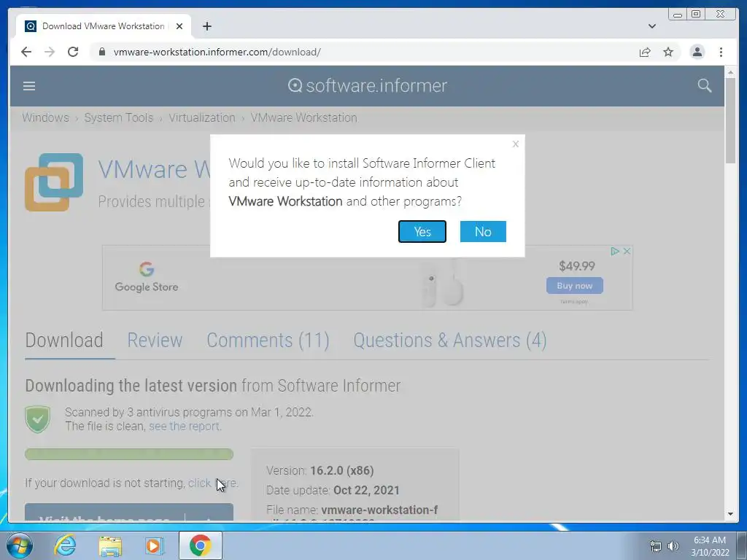Open the volume speaker tray icon

pos(673,546)
